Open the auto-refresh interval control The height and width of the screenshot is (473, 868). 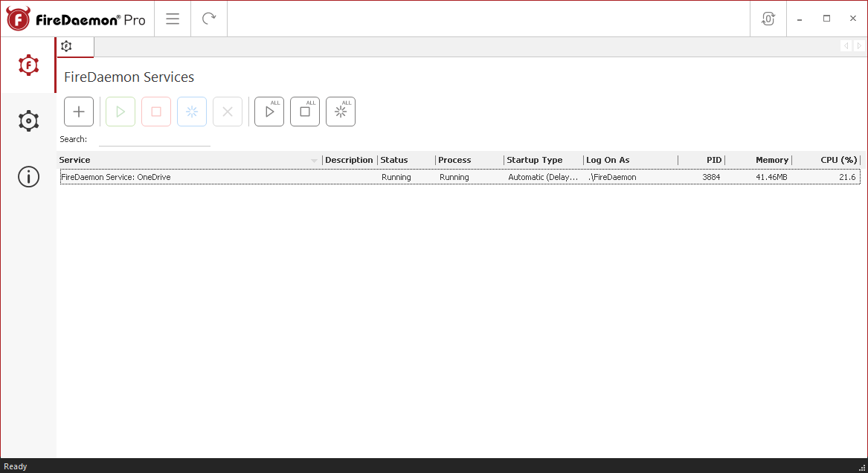coord(768,18)
